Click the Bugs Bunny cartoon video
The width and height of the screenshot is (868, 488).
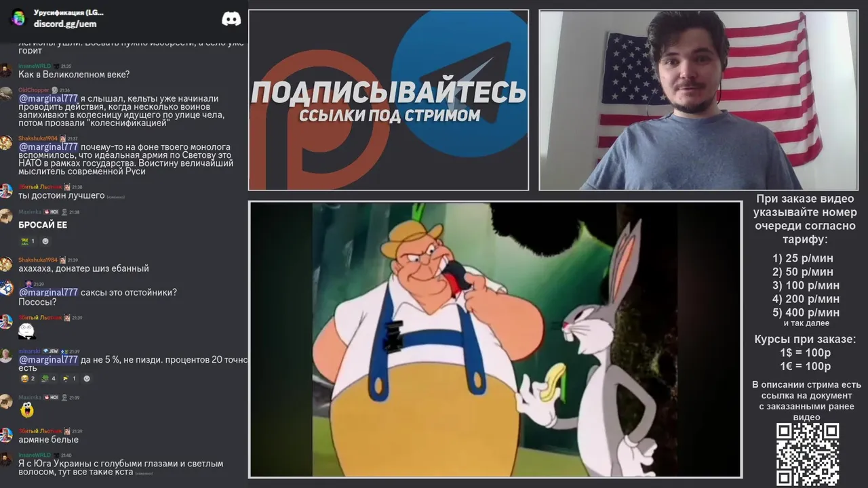[x=495, y=339]
